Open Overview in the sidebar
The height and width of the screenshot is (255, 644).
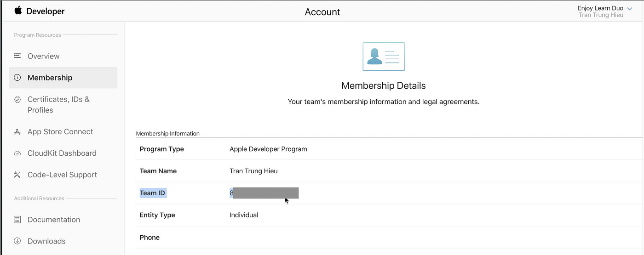(x=44, y=56)
